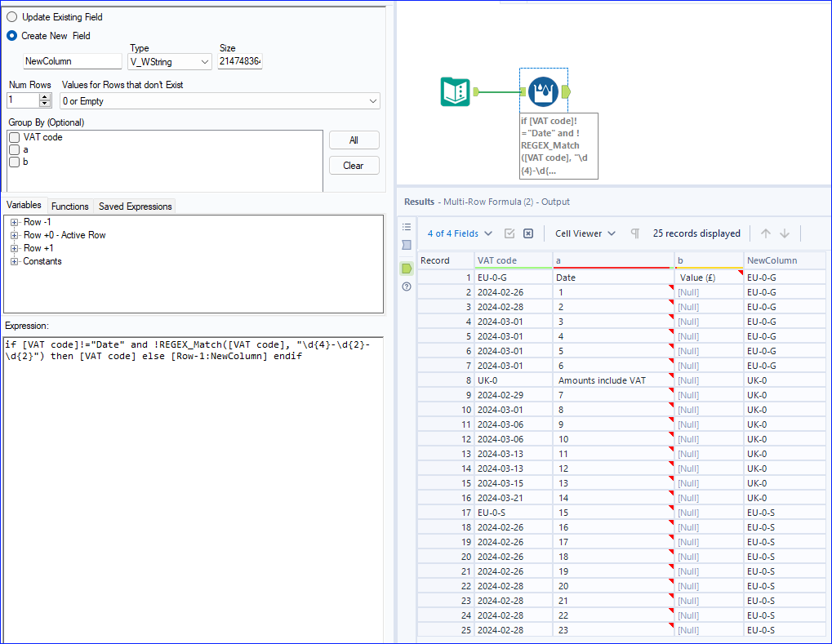Select the Input Data tool on canvas

[456, 91]
